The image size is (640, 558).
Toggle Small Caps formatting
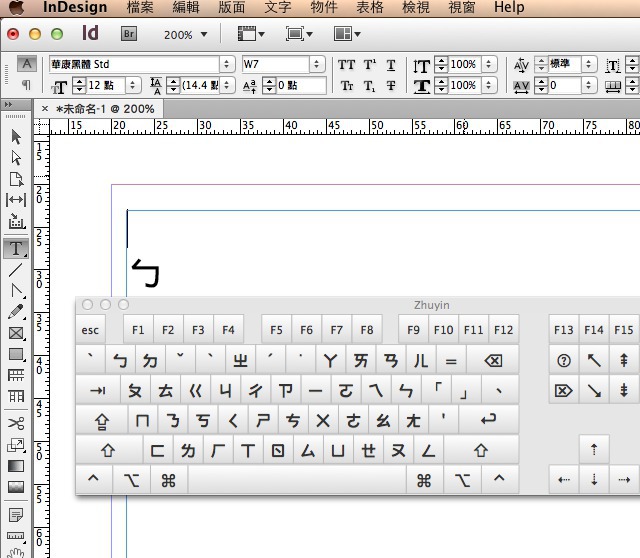347,86
